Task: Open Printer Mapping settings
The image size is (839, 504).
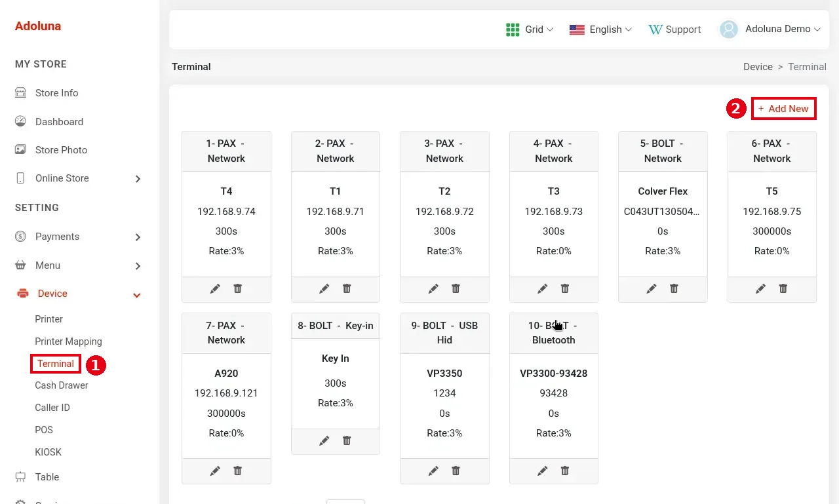Action: 68,341
